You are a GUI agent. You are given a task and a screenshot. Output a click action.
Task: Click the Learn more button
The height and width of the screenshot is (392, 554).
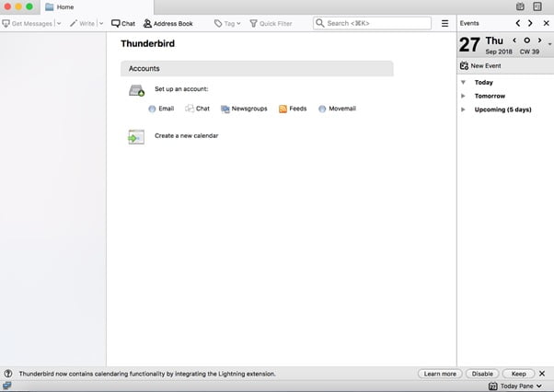click(x=440, y=374)
